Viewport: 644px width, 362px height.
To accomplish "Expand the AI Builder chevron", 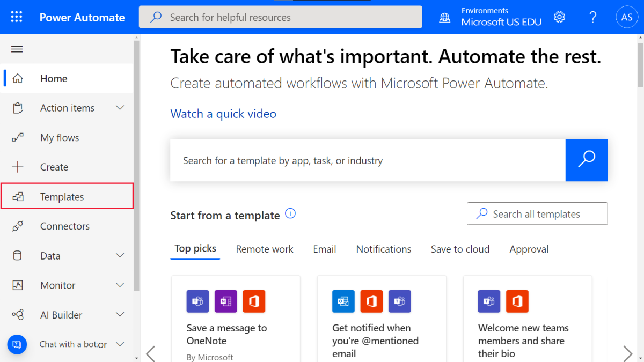I will pos(120,315).
